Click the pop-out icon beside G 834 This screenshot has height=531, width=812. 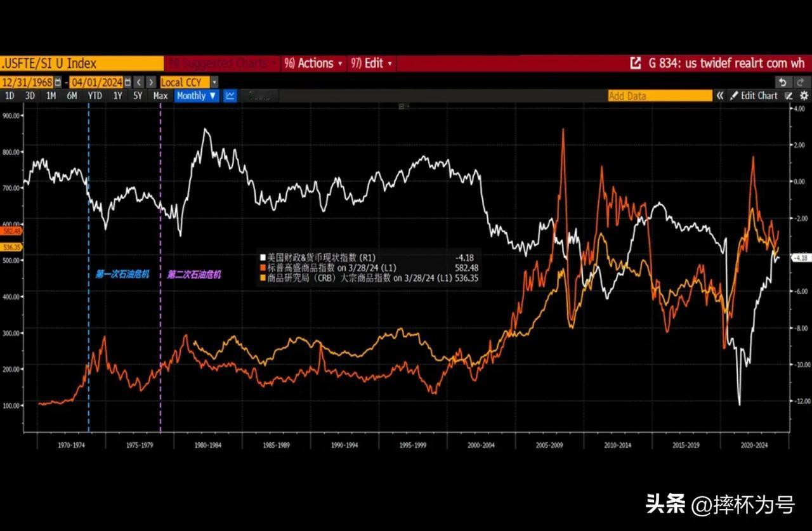(635, 63)
